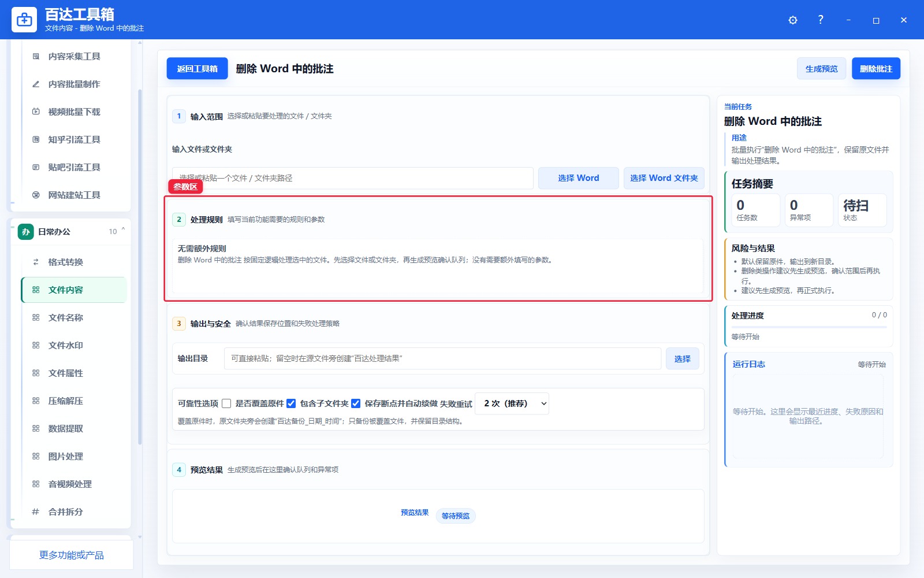Open 视频批量下载 menu item
This screenshot has width=924, height=578.
(x=74, y=112)
